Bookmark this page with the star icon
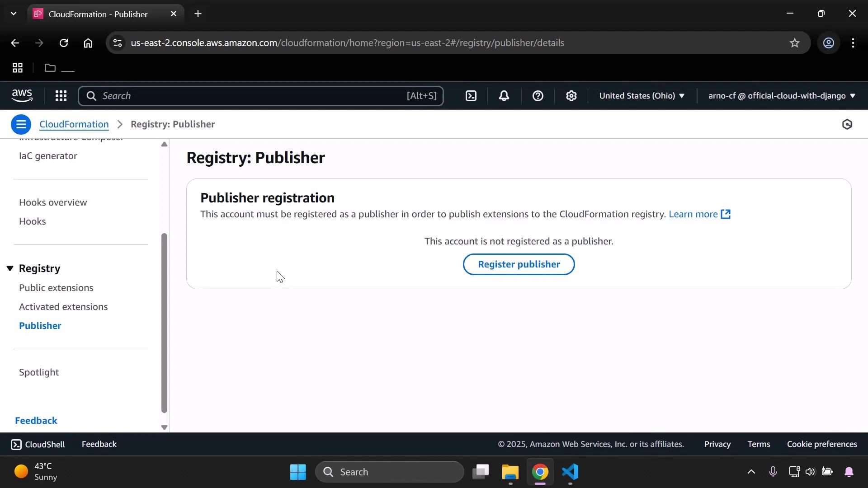 coord(794,43)
